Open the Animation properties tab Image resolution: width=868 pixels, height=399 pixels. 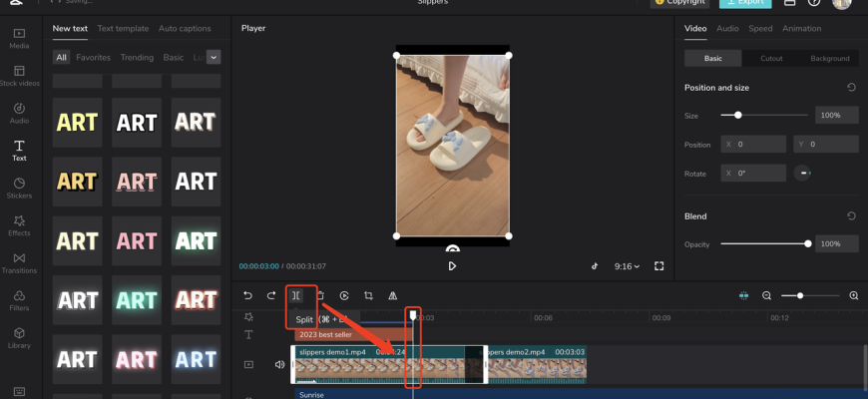[x=801, y=28]
